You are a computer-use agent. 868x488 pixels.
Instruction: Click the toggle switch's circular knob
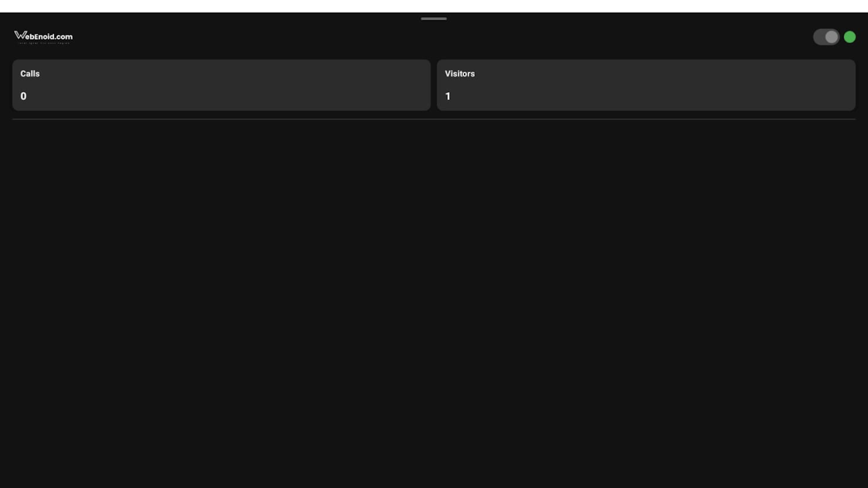(831, 37)
